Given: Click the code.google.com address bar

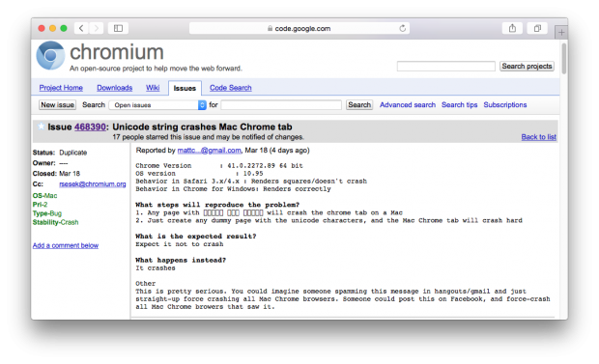Looking at the screenshot, I should 299,28.
